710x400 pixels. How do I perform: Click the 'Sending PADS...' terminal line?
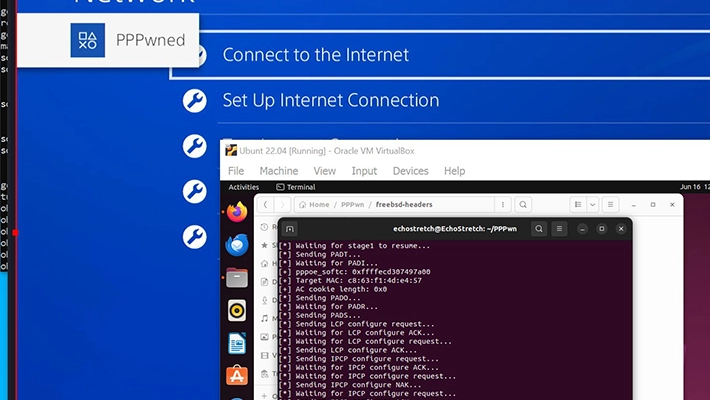coord(320,315)
